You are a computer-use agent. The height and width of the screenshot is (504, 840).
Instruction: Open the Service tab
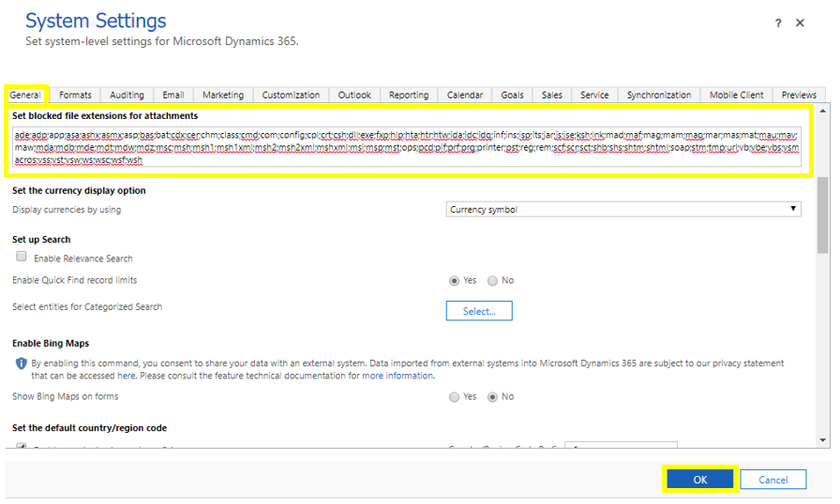(x=594, y=95)
